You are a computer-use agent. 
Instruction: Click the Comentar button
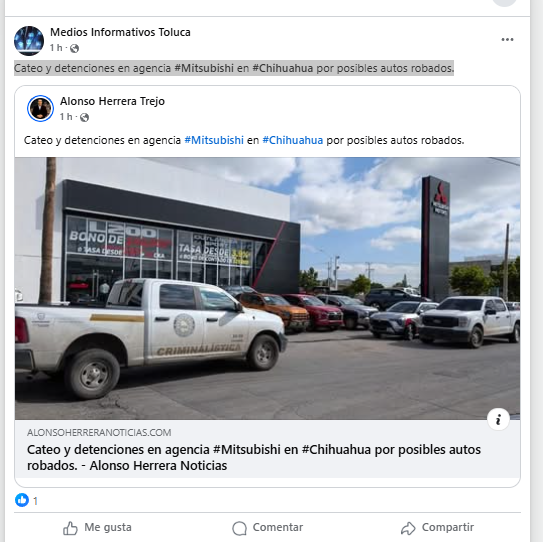coord(267,527)
